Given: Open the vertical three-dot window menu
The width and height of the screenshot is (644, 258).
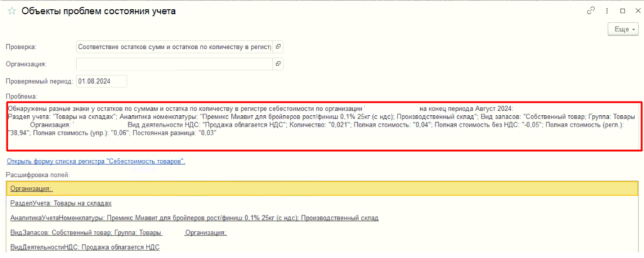Looking at the screenshot, I should [x=606, y=11].
